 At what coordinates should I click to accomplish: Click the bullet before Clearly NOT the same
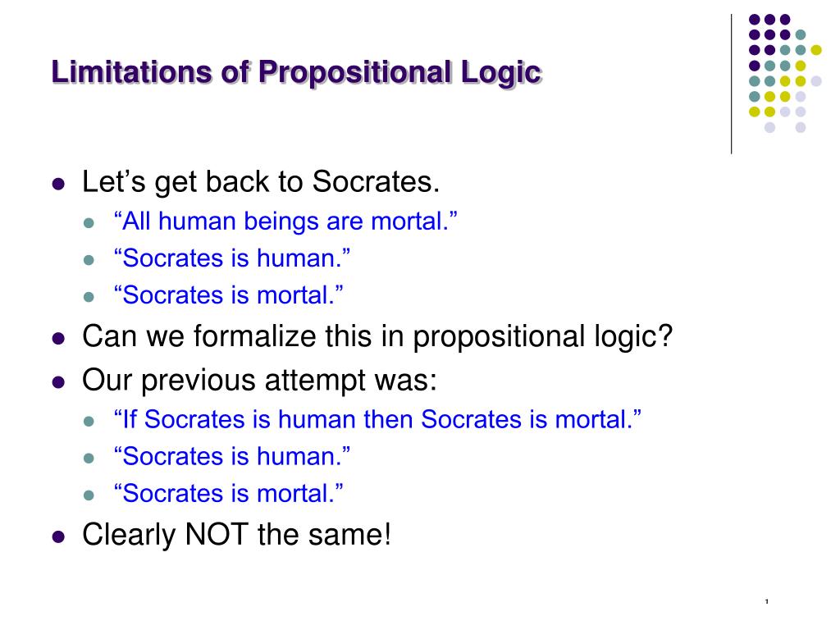pos(58,536)
